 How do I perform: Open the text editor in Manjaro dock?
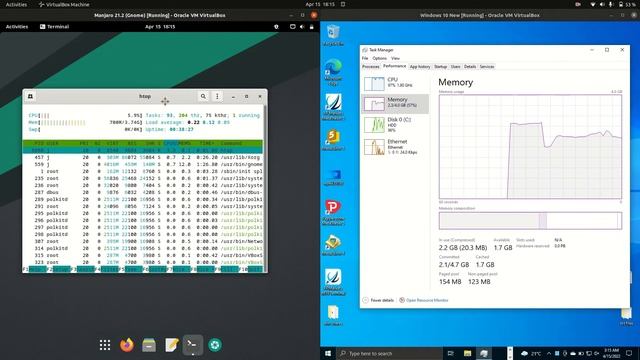point(171,345)
